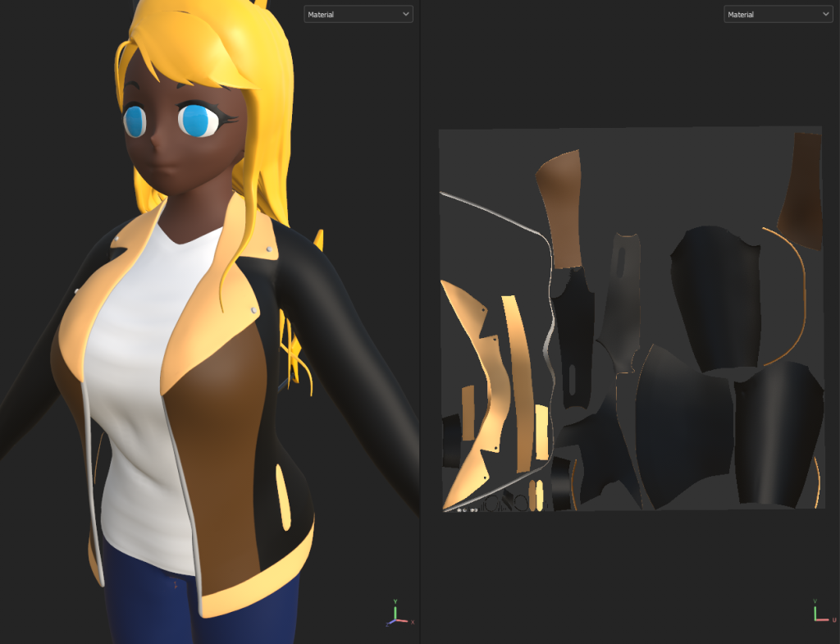Viewport: 840px width, 644px height.
Task: Click the vertical divider between the two viewports
Action: 420,328
